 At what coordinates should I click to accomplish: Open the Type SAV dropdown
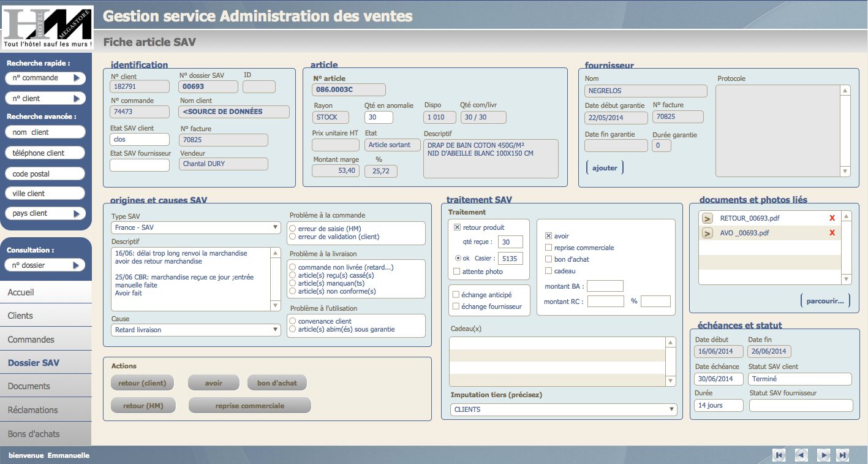pyautogui.click(x=196, y=227)
